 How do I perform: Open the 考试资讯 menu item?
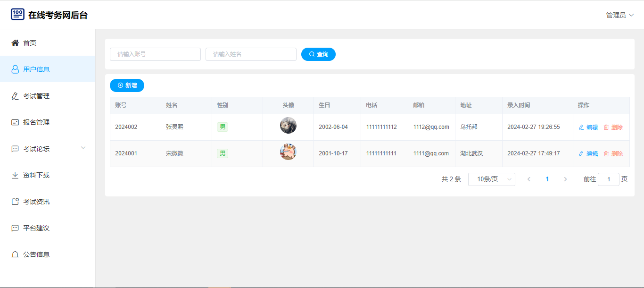click(36, 202)
